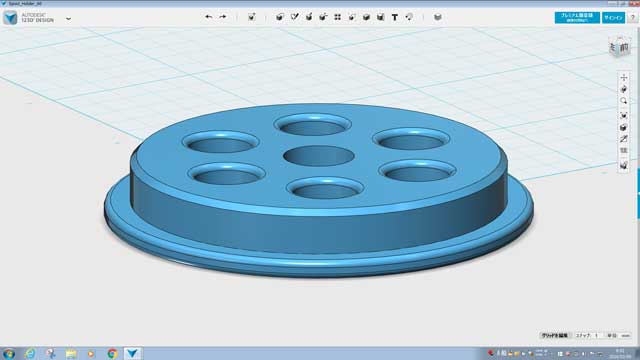The height and width of the screenshot is (360, 640).
Task: Redo the last undone action
Action: [x=223, y=17]
